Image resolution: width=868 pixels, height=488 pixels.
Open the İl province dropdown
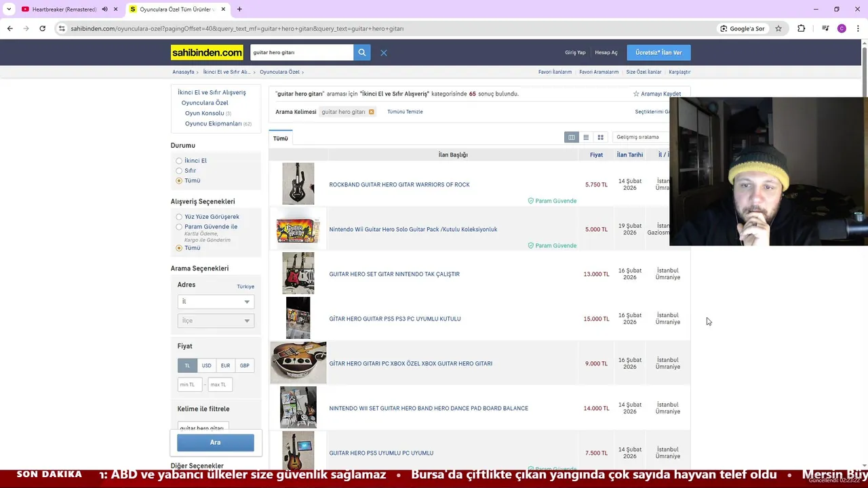click(216, 302)
